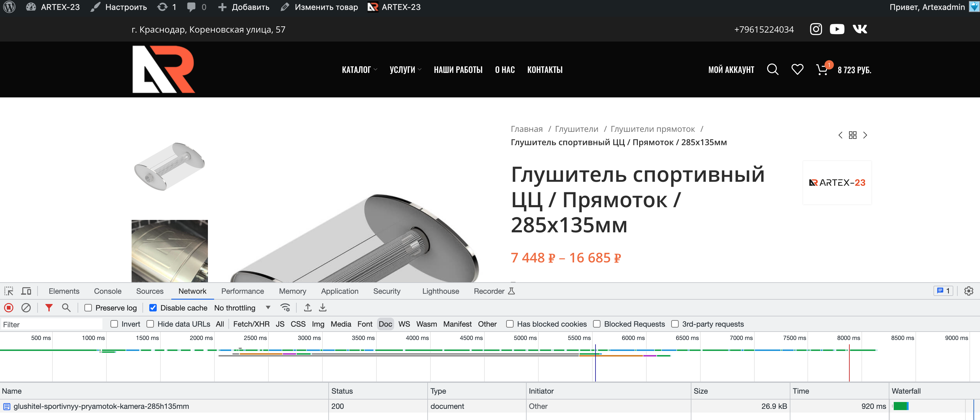Click the Filter text field
The height and width of the screenshot is (420, 980).
[52, 324]
